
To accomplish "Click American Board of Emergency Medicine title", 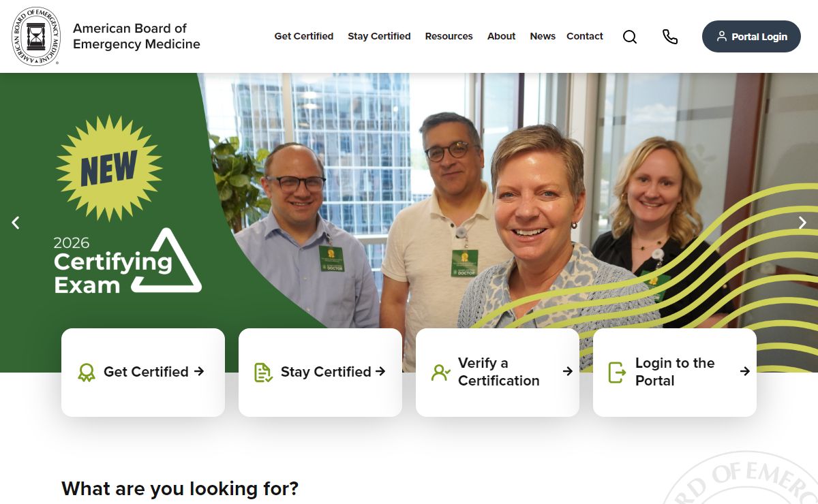I will pos(136,36).
